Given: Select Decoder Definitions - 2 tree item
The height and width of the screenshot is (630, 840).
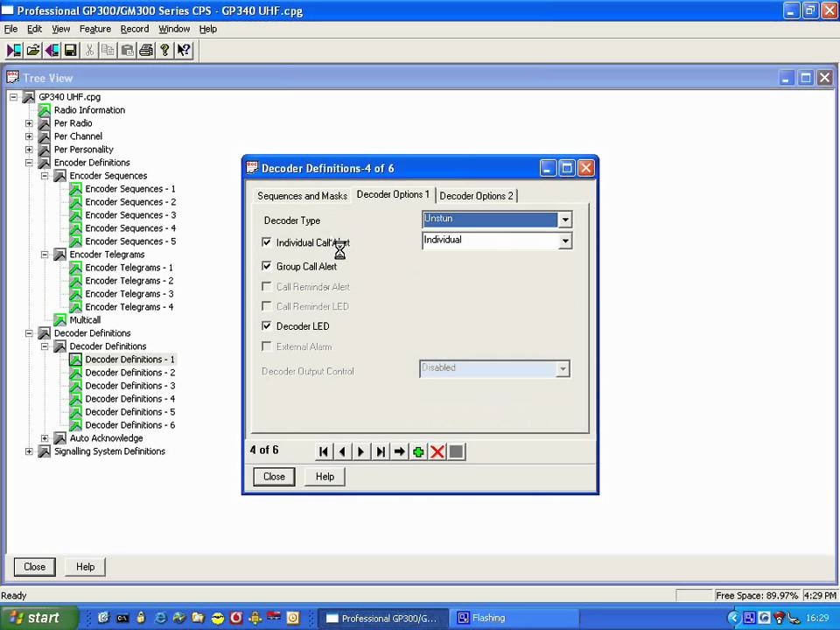Looking at the screenshot, I should (130, 373).
